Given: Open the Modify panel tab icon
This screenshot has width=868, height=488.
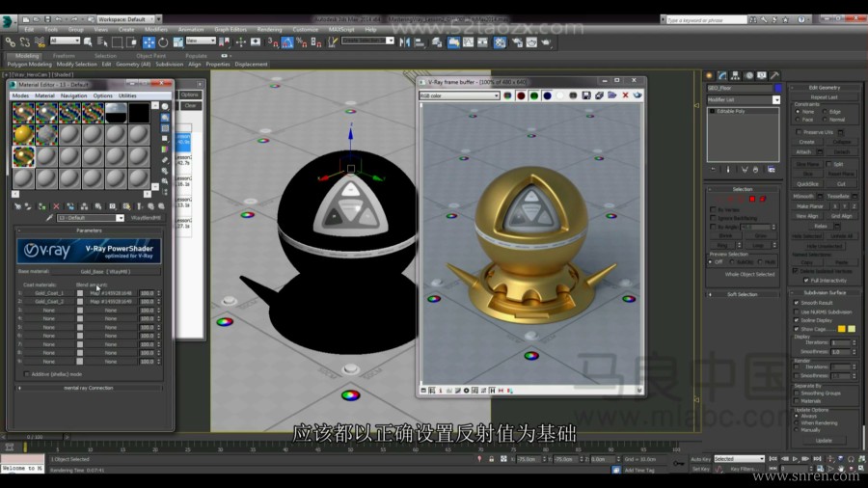Looking at the screenshot, I should pos(721,75).
